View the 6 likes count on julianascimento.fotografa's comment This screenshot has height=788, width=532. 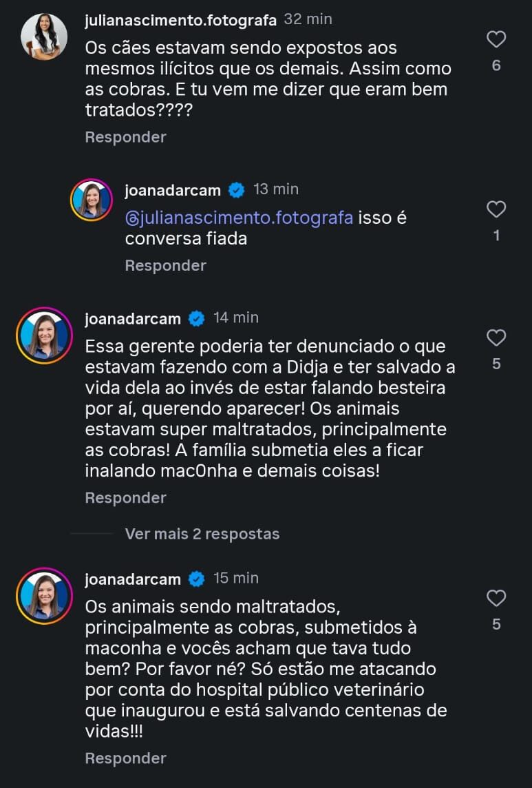pyautogui.click(x=496, y=66)
